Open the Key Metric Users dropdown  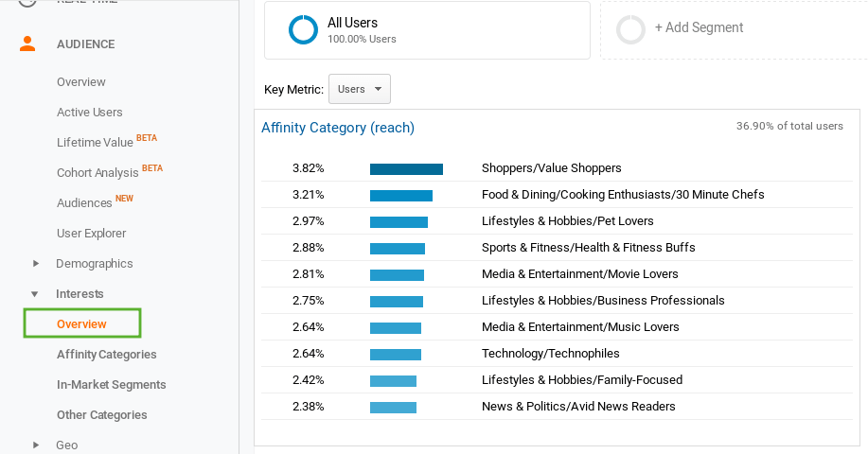coord(360,89)
